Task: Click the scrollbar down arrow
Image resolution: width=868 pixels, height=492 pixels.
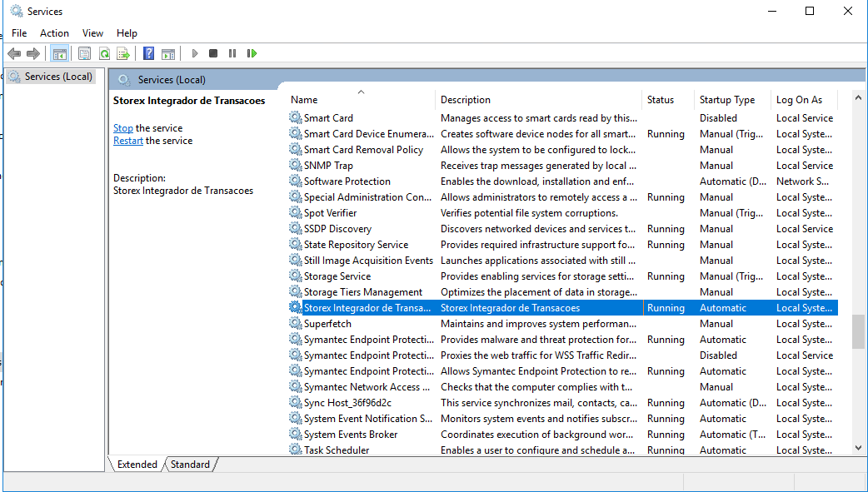Action: [x=858, y=447]
